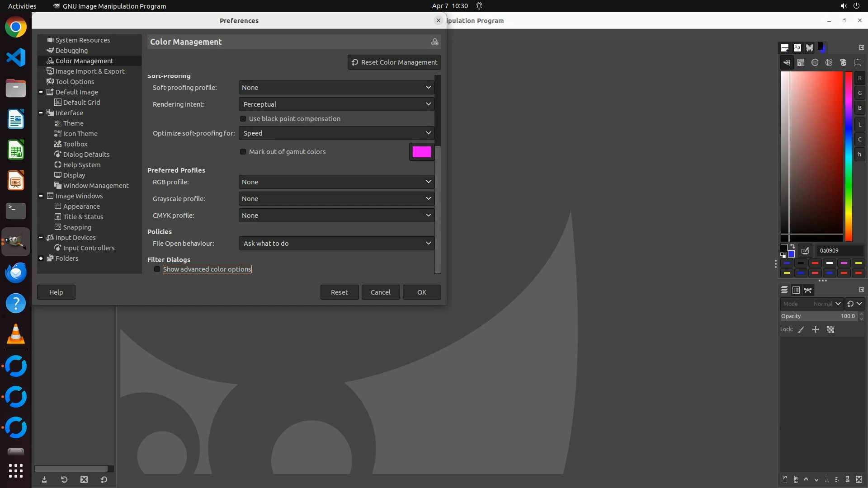Open the Fonts dockable tab

pos(797,47)
